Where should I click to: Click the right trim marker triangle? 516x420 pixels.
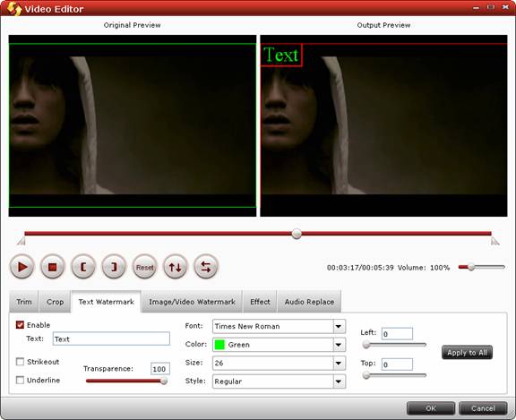point(494,242)
